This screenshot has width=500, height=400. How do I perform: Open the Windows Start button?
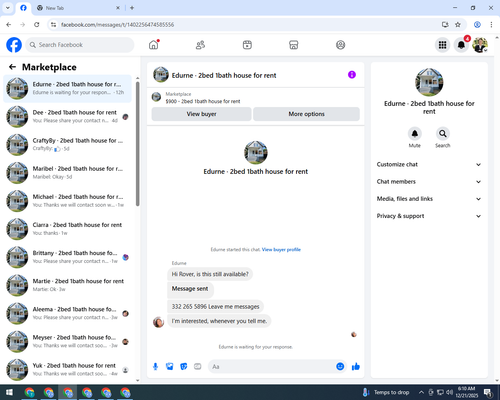9,392
